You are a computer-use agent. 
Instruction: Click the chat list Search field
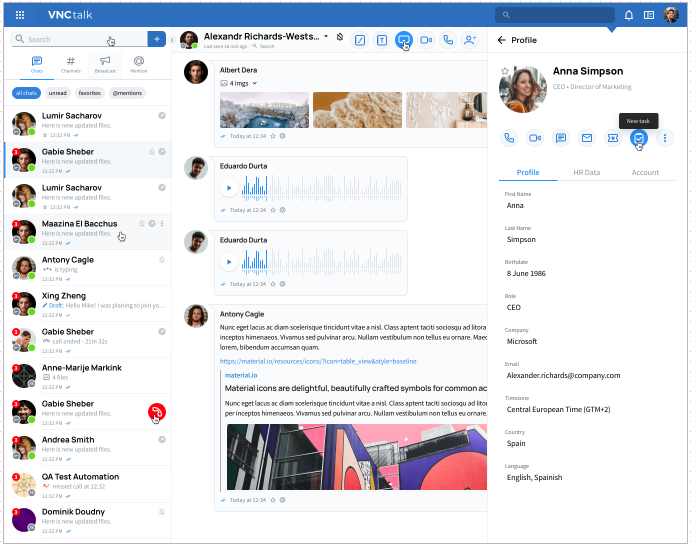(79, 39)
